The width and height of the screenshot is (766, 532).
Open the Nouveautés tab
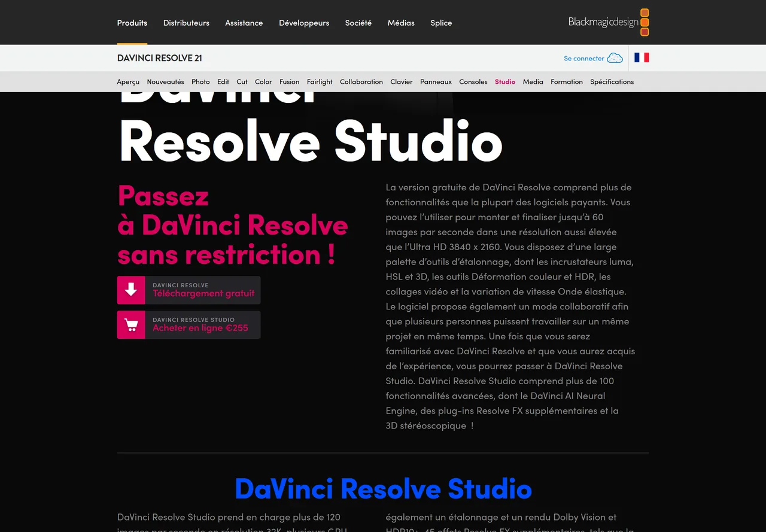click(165, 82)
